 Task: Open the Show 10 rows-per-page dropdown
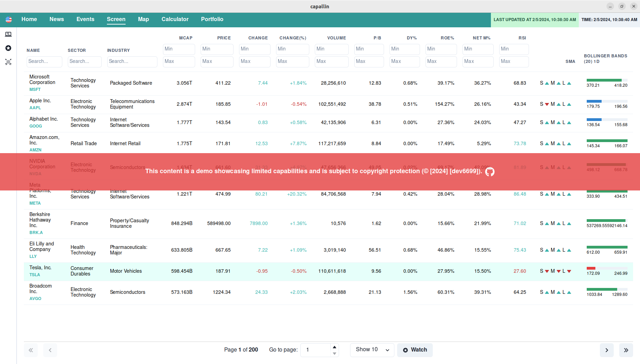coord(372,350)
